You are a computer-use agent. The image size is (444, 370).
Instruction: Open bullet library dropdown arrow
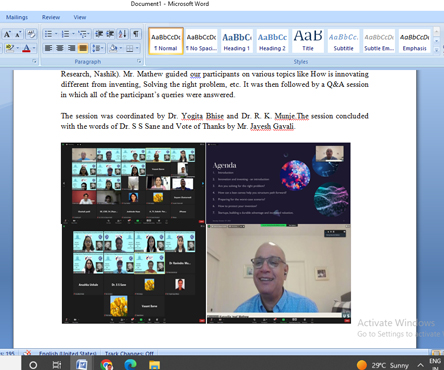coord(56,34)
